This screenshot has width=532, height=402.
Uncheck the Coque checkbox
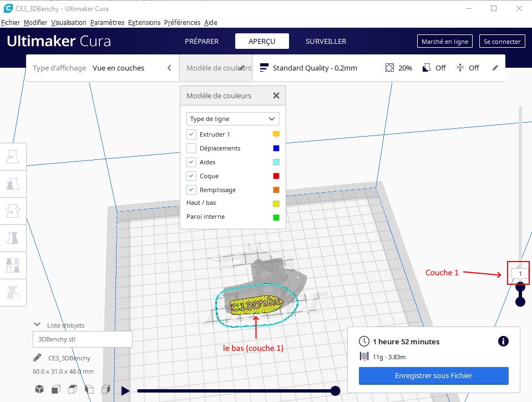tap(191, 176)
